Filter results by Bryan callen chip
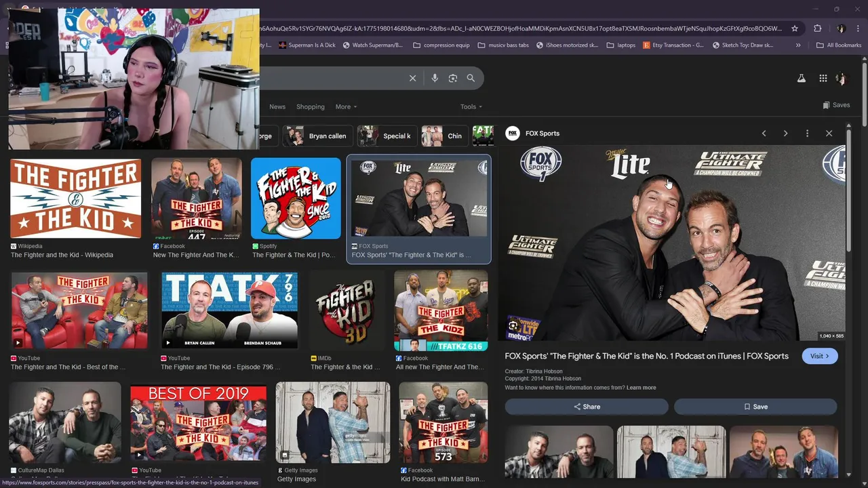 [318, 136]
